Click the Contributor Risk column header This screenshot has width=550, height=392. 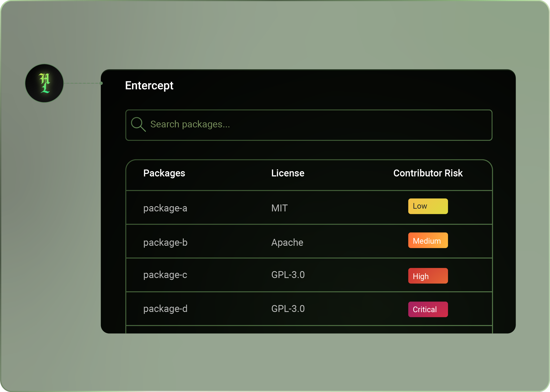[428, 173]
